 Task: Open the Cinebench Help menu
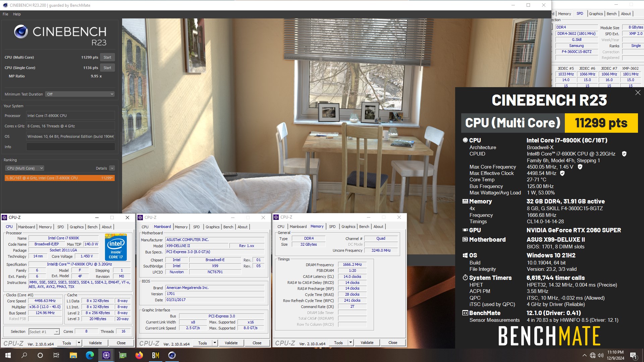(x=17, y=14)
